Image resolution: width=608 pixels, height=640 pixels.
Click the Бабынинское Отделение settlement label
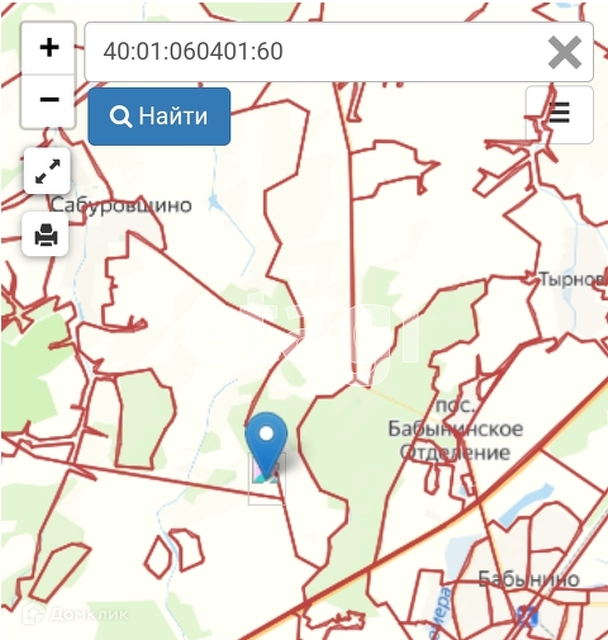(x=455, y=429)
